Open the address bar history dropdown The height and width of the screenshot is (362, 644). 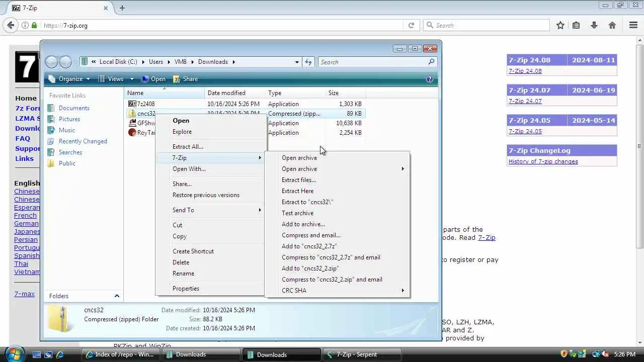[x=297, y=62]
